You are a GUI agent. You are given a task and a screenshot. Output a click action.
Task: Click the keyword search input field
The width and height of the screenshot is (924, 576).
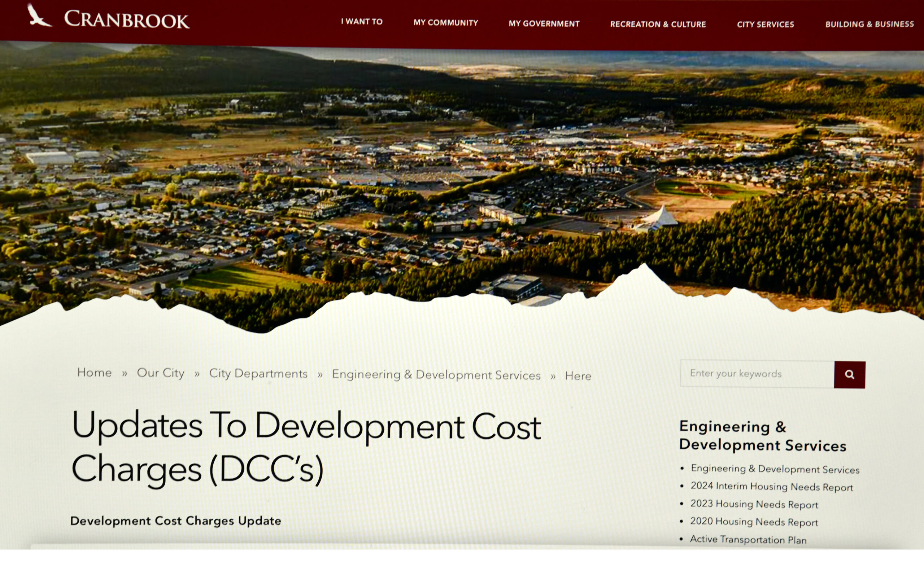coord(757,374)
